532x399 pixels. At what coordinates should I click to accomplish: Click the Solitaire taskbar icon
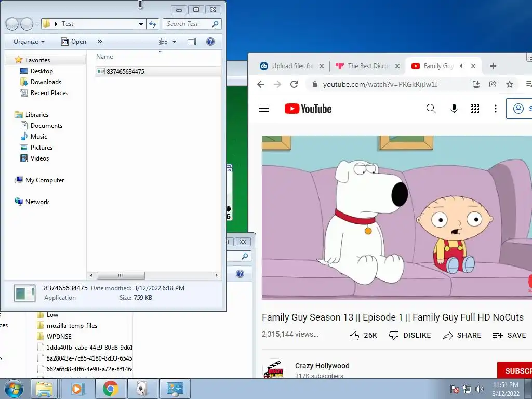pos(142,389)
